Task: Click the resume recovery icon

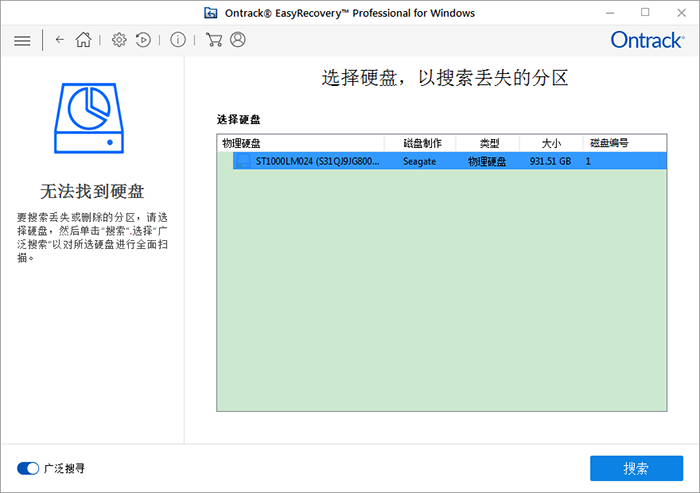Action: click(x=143, y=40)
